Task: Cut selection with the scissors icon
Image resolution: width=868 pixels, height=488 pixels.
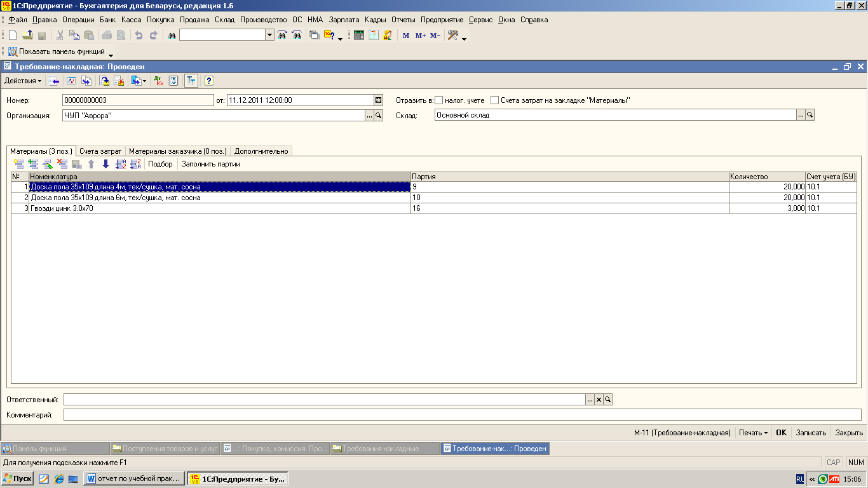Action: coord(60,36)
